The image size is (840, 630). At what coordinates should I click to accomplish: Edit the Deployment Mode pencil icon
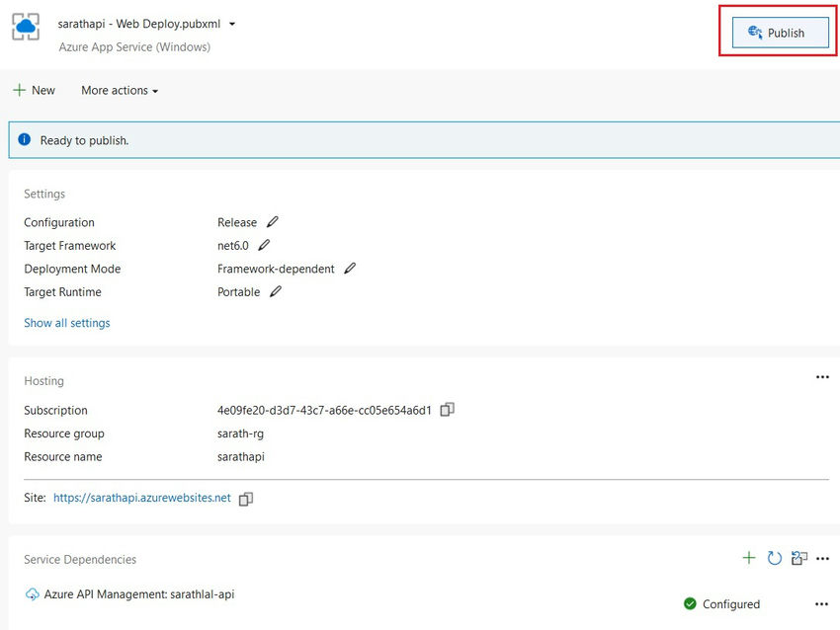pyautogui.click(x=350, y=269)
